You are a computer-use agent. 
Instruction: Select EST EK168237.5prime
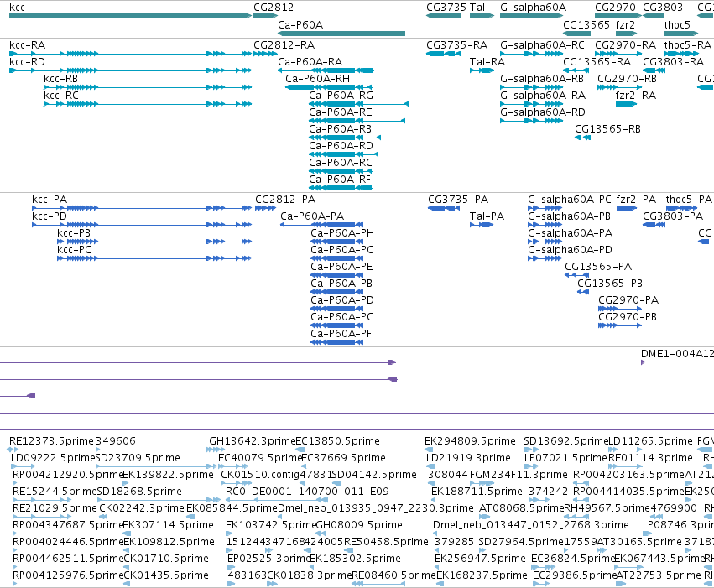[x=482, y=575]
